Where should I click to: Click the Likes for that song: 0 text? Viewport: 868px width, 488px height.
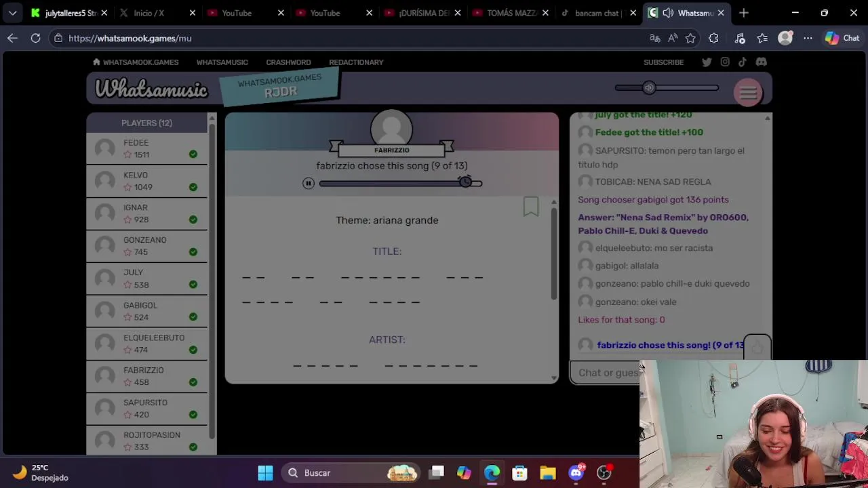point(621,319)
